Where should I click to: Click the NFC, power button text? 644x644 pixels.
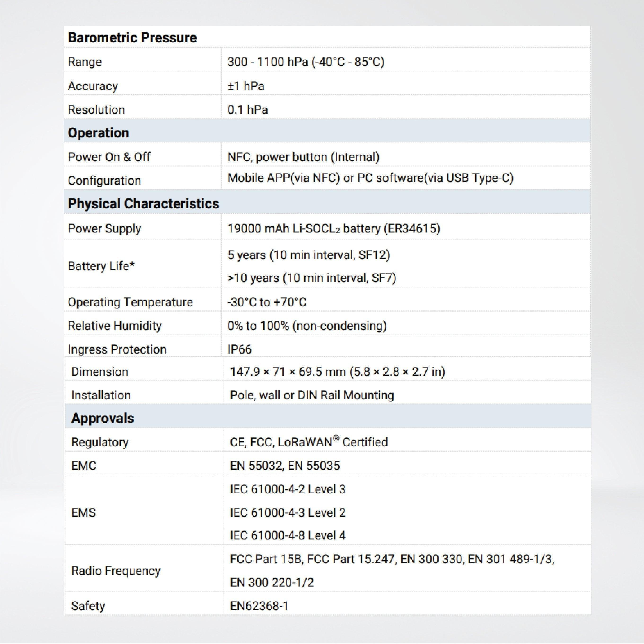[x=303, y=157]
